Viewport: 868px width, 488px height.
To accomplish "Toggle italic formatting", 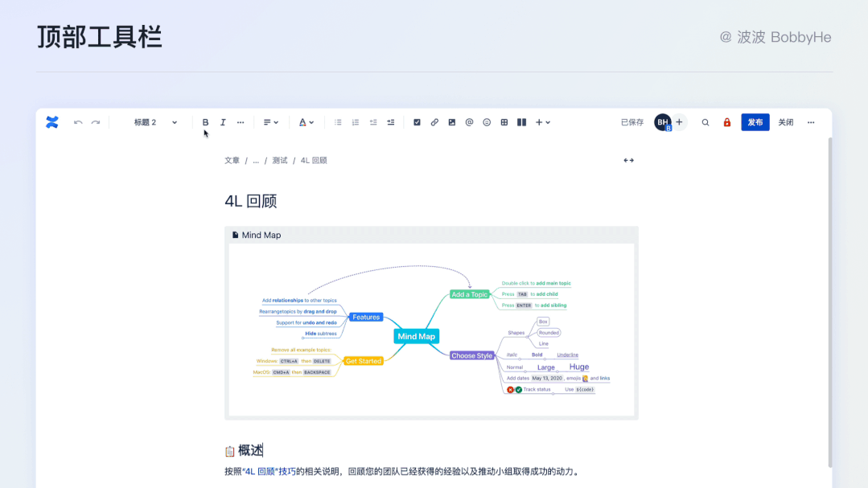I will 223,122.
